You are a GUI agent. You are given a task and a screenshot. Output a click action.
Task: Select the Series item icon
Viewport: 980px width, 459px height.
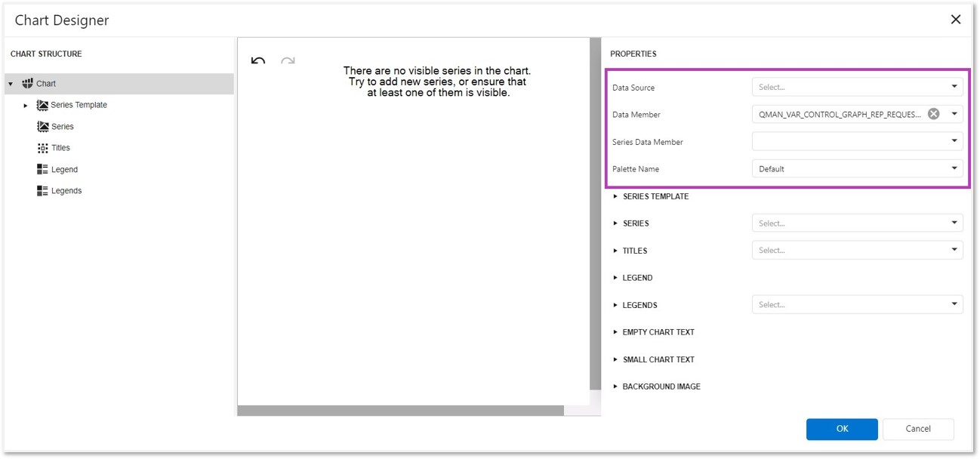coord(42,127)
